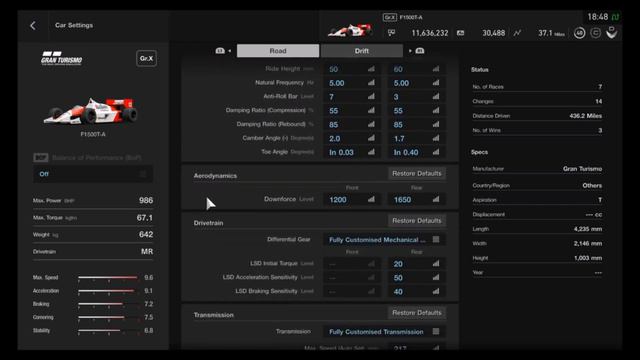Viewport: 640px width, 360px height.
Task: Click the Braking performance bar
Action: point(108,304)
